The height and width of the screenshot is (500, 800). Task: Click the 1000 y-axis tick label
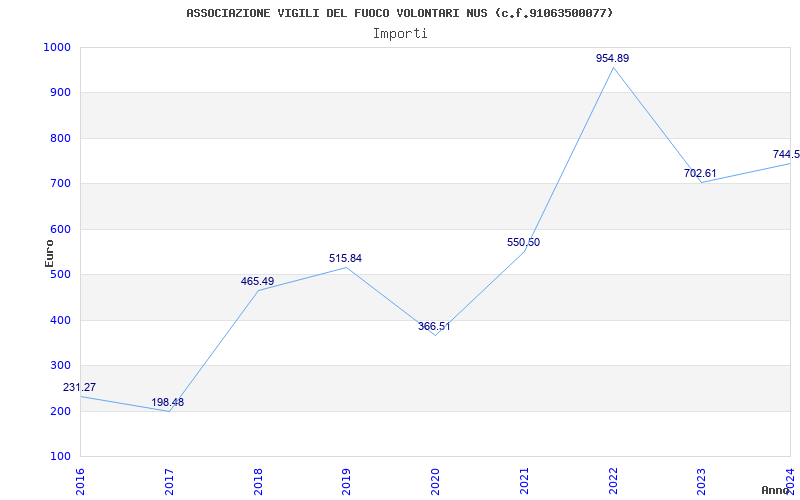tap(56, 47)
